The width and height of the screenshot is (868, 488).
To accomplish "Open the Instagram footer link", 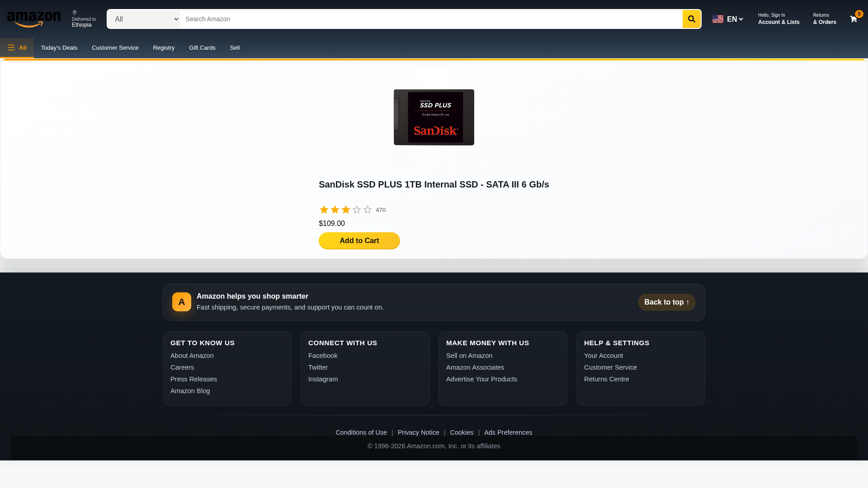I will tap(323, 379).
